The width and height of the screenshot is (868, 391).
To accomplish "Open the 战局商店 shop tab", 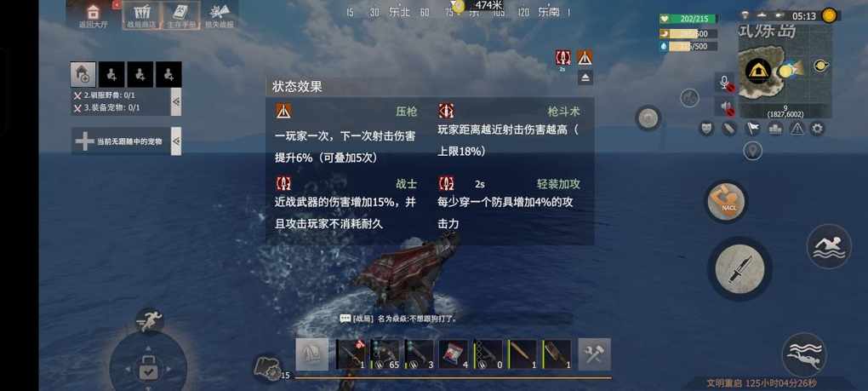I will click(x=141, y=14).
